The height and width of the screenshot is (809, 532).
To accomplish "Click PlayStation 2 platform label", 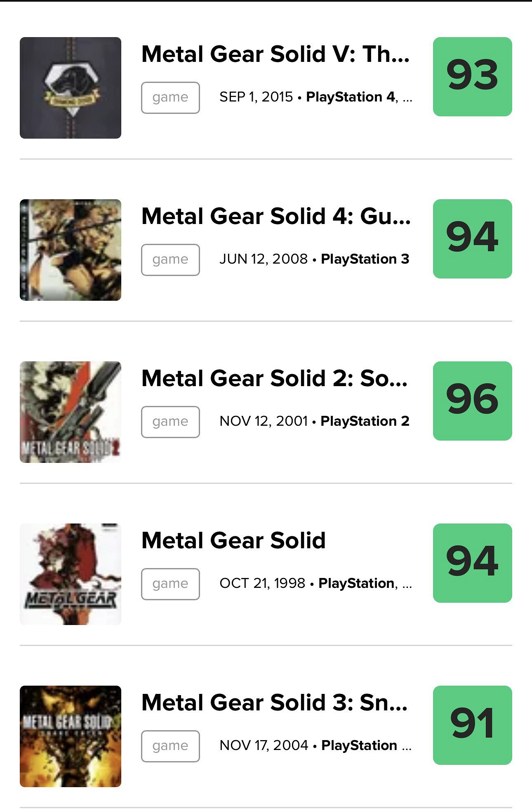I will pos(365,421).
